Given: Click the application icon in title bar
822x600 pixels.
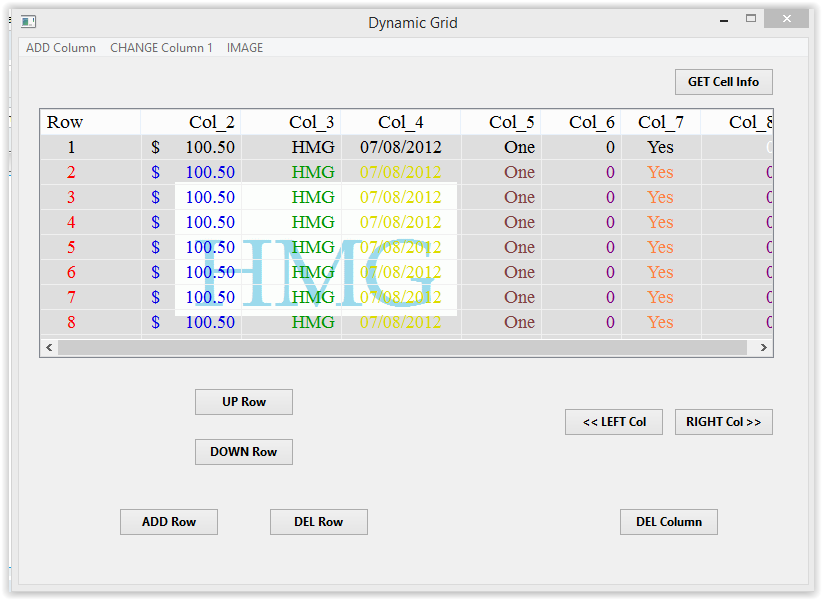Looking at the screenshot, I should tap(28, 21).
